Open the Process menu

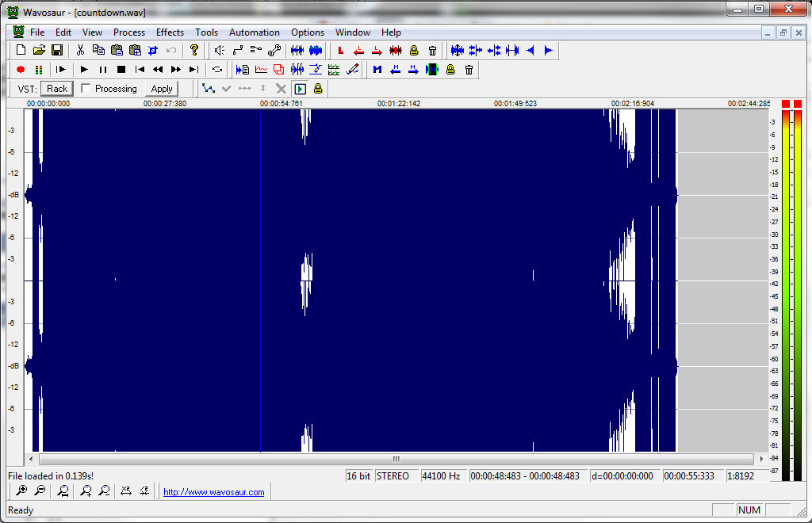[129, 32]
